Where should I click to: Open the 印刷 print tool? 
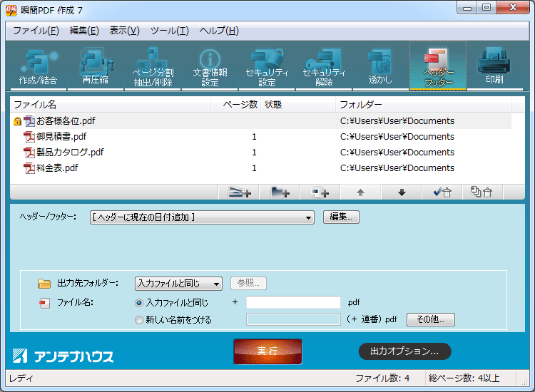494,66
